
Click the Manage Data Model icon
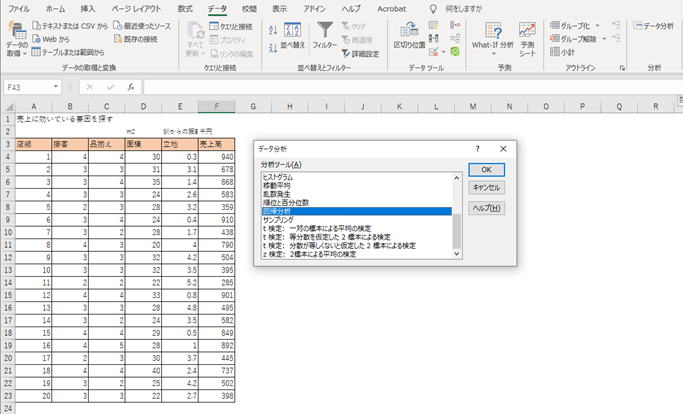[455, 52]
